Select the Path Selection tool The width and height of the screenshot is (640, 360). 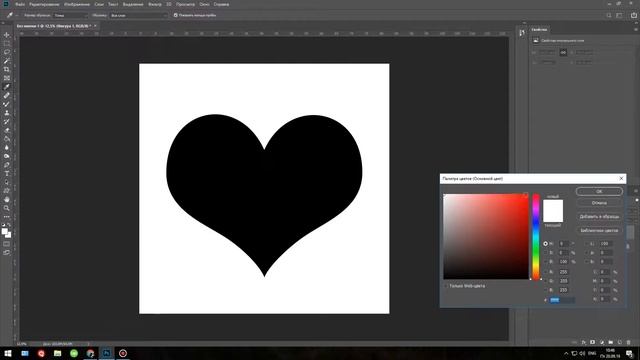(x=7, y=182)
